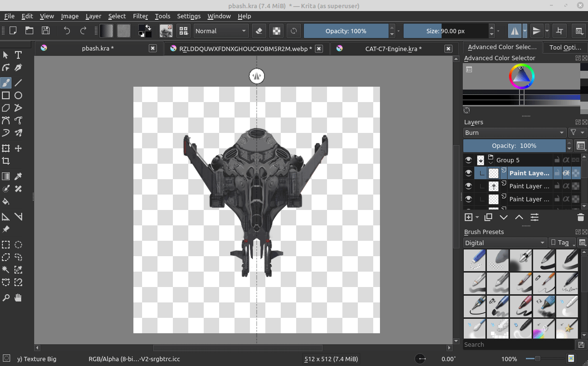Click the brush Opacity 100% slider

(x=346, y=31)
